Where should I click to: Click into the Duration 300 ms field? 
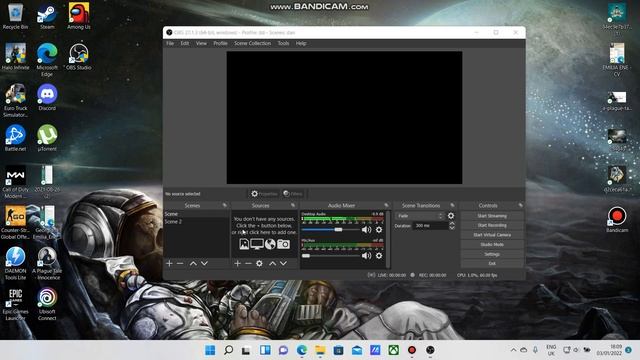click(431, 226)
